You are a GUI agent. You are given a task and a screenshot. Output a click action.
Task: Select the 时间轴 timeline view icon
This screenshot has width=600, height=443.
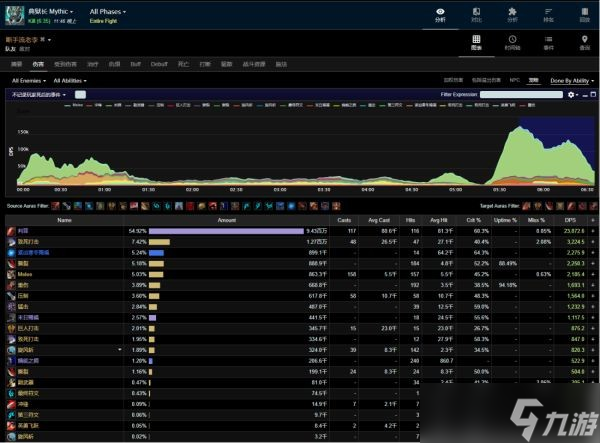click(x=512, y=42)
